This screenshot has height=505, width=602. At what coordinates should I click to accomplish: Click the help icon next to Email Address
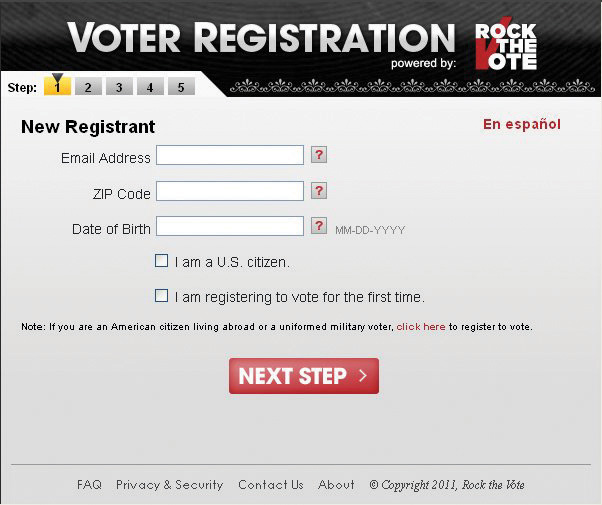[319, 155]
